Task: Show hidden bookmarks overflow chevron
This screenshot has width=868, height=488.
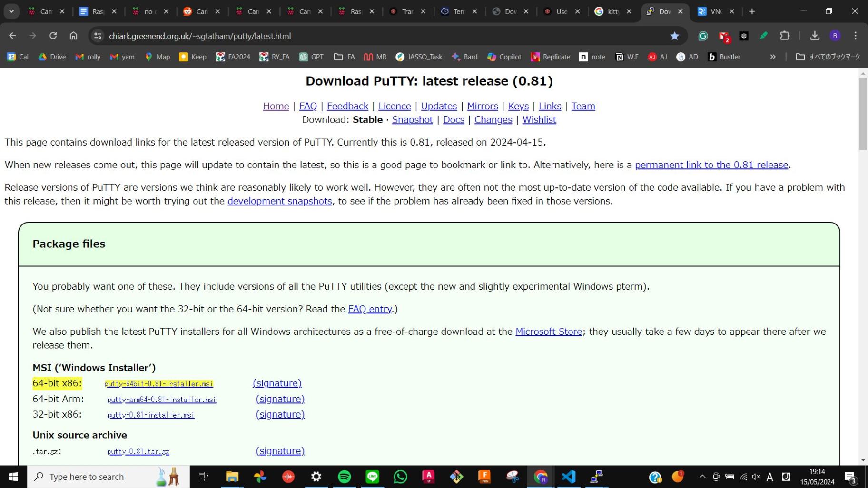Action: point(773,57)
